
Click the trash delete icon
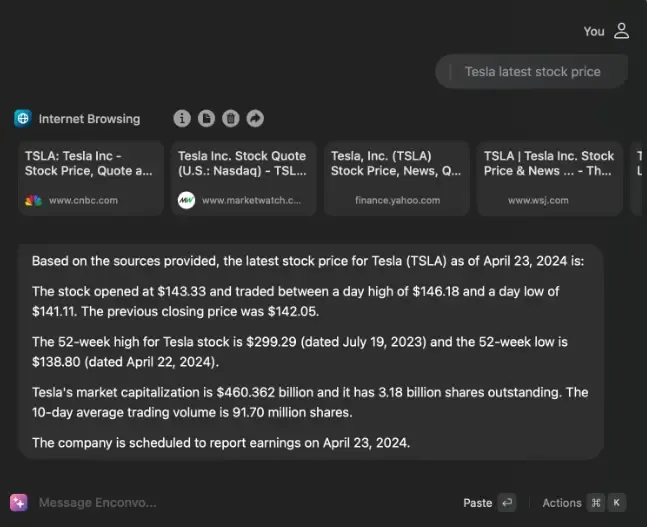point(230,119)
